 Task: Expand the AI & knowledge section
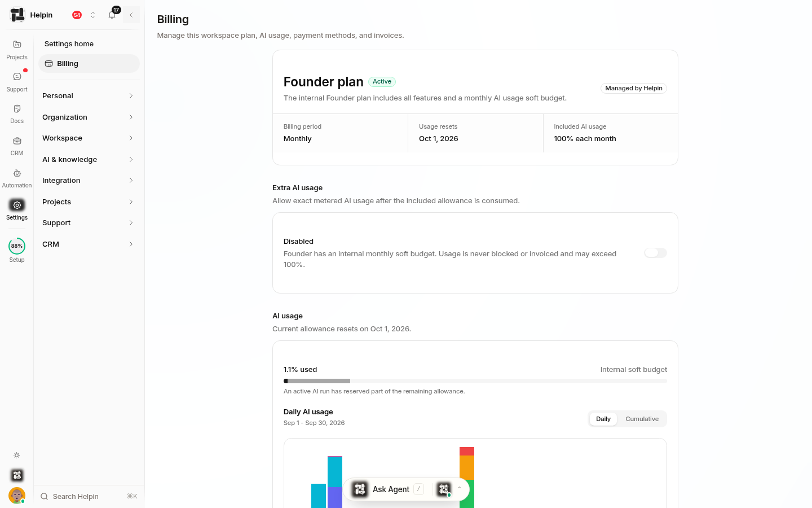pos(89,160)
